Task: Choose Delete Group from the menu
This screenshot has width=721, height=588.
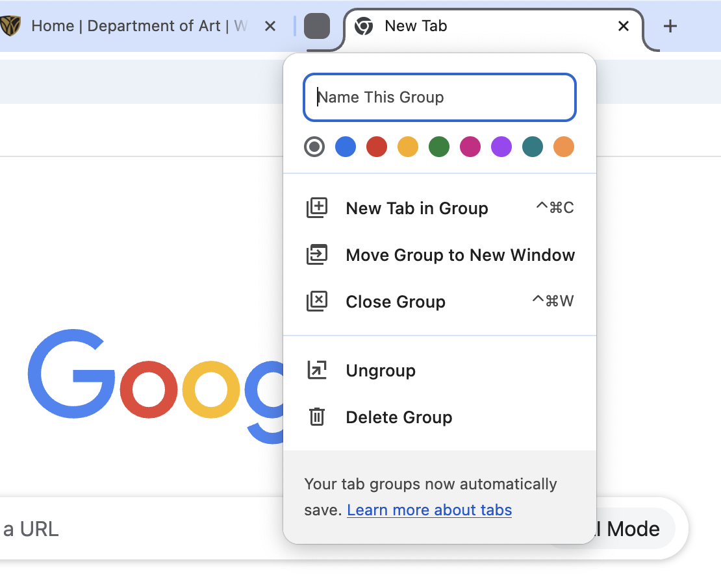Action: (399, 417)
